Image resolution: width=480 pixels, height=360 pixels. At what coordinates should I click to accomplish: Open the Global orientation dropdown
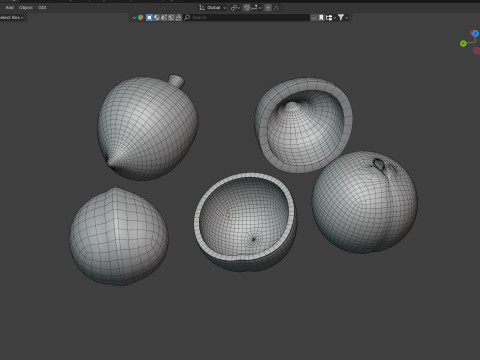216,7
